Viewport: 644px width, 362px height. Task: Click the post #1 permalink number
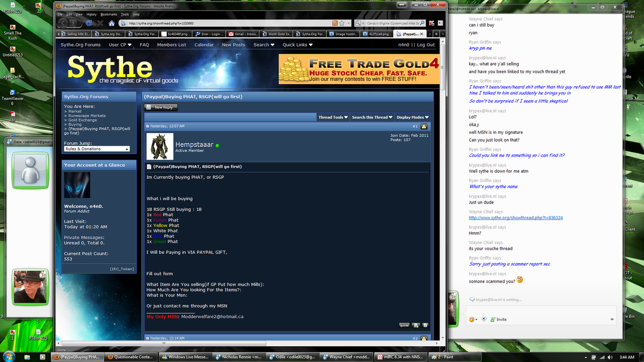(415, 126)
